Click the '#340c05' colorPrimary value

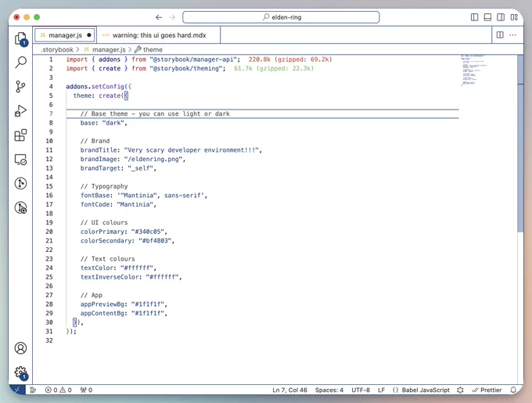(x=148, y=232)
